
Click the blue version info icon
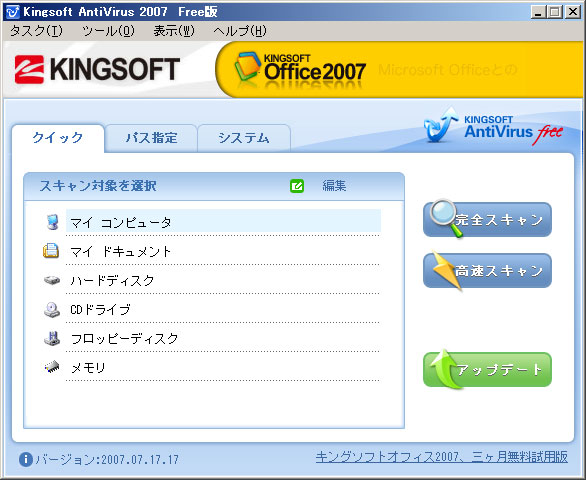[x=26, y=459]
